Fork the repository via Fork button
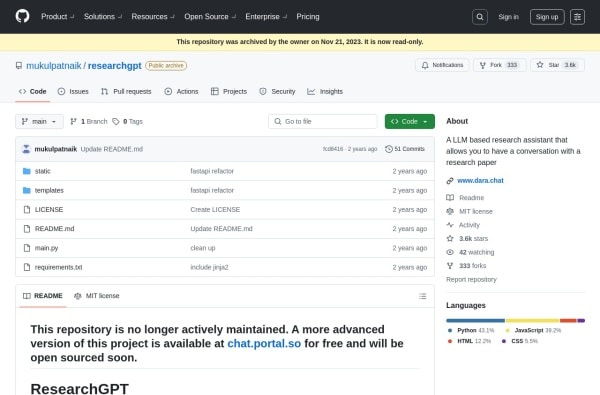The width and height of the screenshot is (600, 395). point(499,65)
